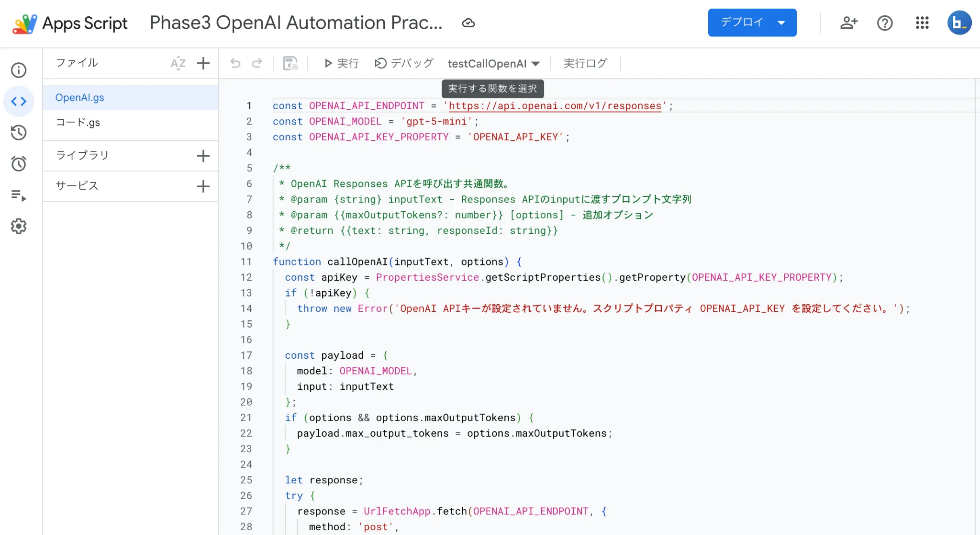
Task: Select the Editor code icon in sidebar
Action: tap(19, 102)
